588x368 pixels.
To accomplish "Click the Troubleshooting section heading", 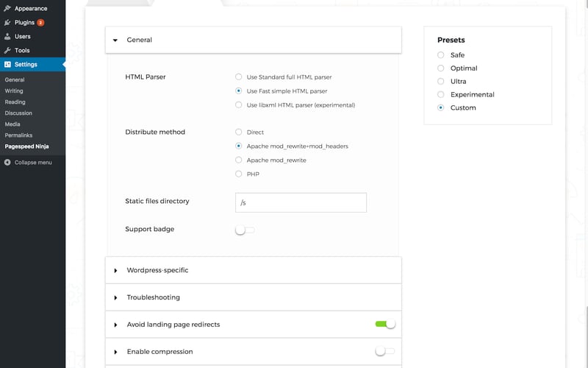I will tap(154, 297).
